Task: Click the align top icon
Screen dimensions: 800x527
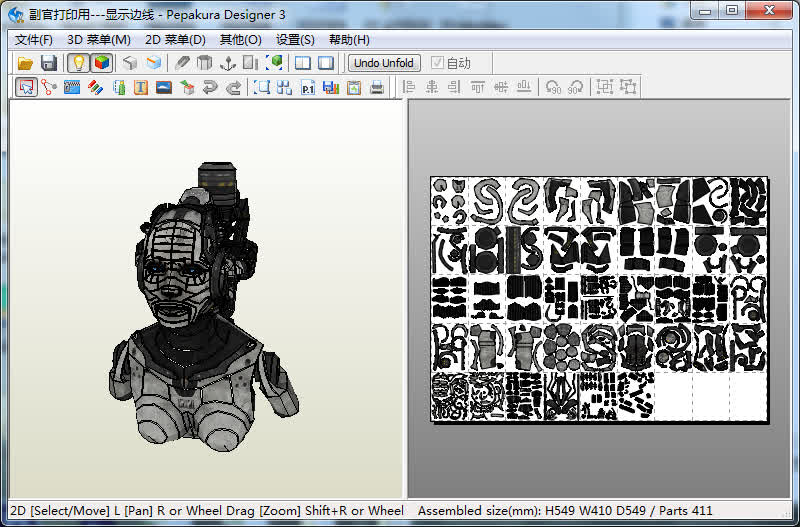Action: pyautogui.click(x=478, y=87)
